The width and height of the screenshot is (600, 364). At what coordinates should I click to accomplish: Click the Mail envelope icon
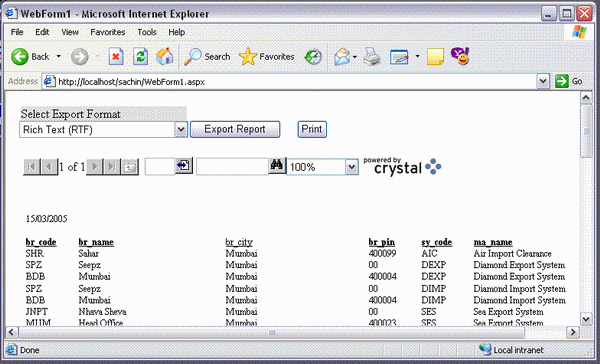tap(342, 57)
